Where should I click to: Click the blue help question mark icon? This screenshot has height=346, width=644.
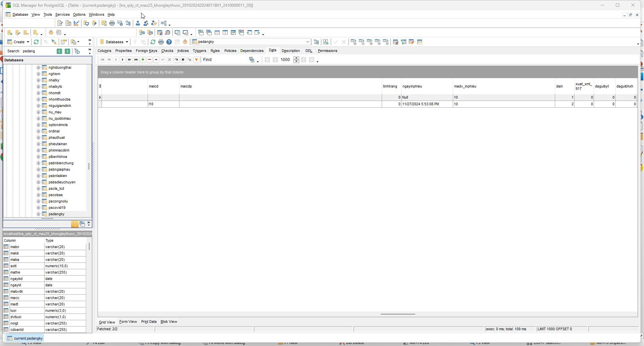point(169,42)
